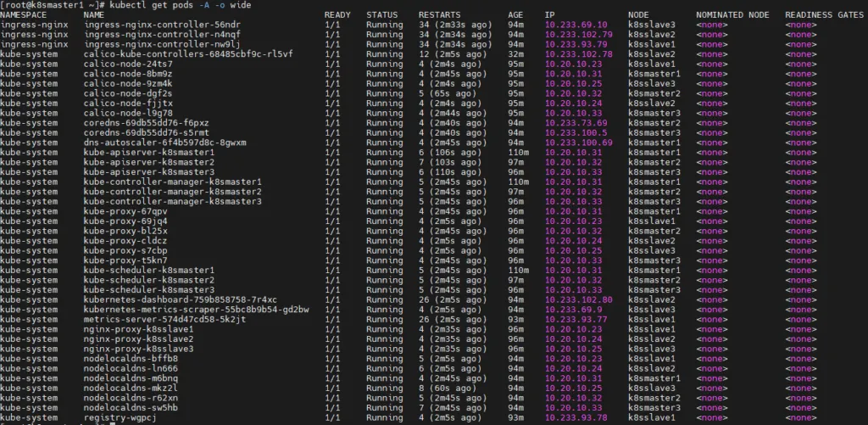Select pod name coredns-69db55dd76-f6pxz
Image resolution: width=868 pixels, height=425 pixels.
[x=147, y=123]
